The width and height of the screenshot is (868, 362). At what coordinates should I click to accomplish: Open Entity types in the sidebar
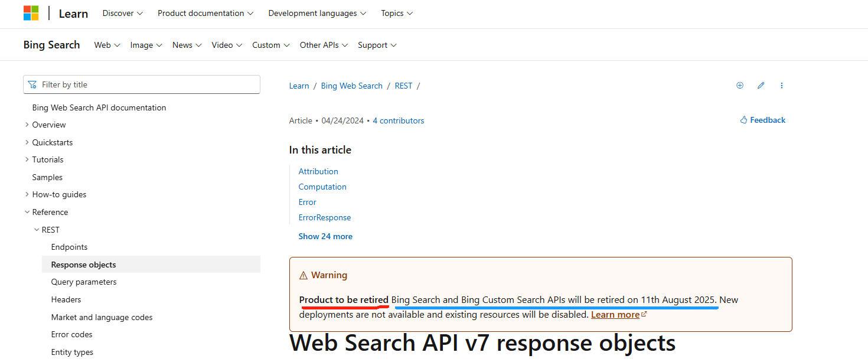72,352
